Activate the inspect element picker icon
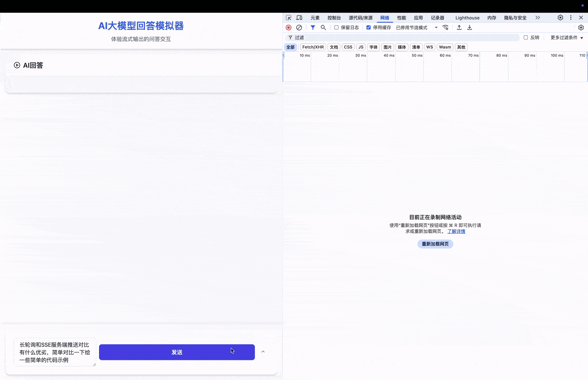Viewport: 588px width, 380px height. (289, 18)
